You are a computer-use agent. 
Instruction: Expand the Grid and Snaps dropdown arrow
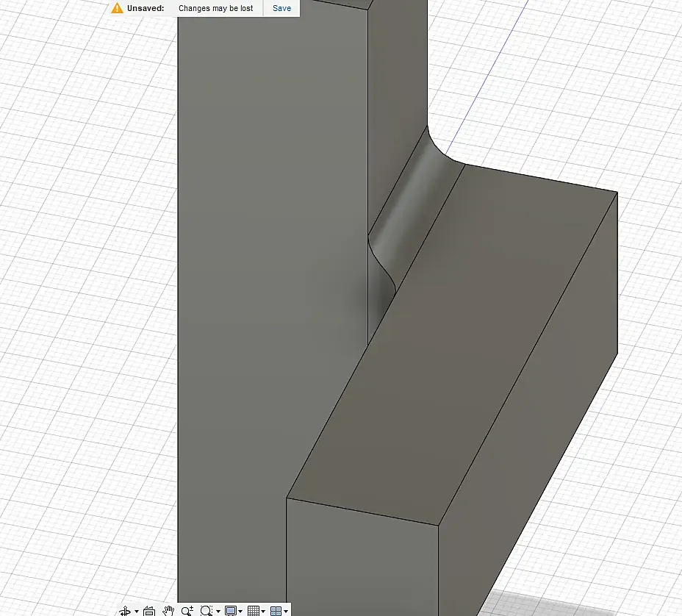point(263,611)
